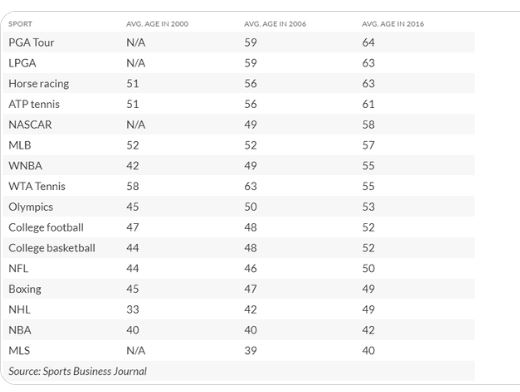Click the ATP tennis sport name
520x392 pixels.
34,104
